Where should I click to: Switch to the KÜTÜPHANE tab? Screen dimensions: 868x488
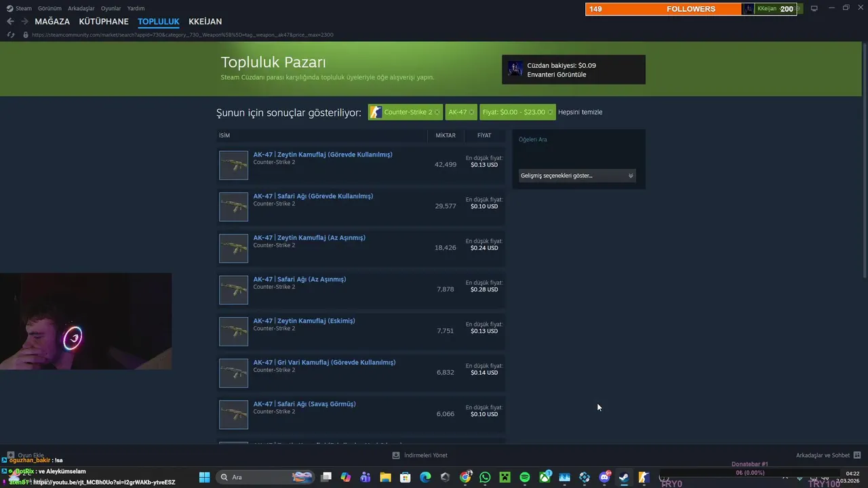[x=104, y=22]
